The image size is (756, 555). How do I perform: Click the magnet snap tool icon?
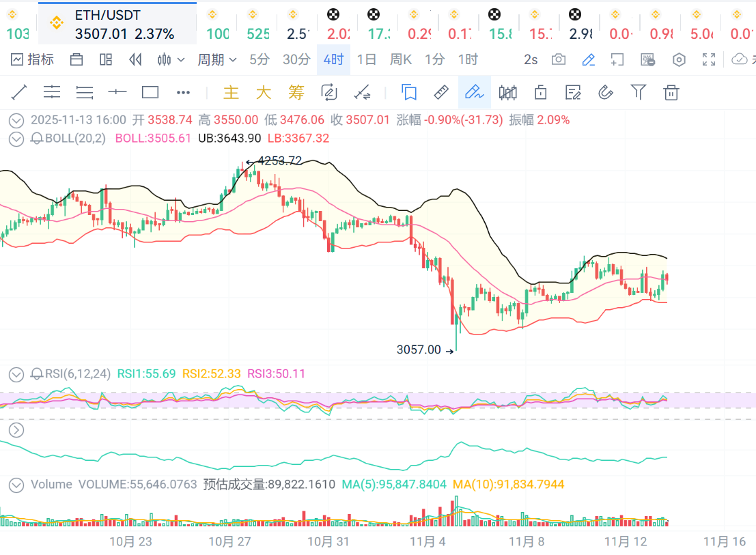tap(606, 92)
